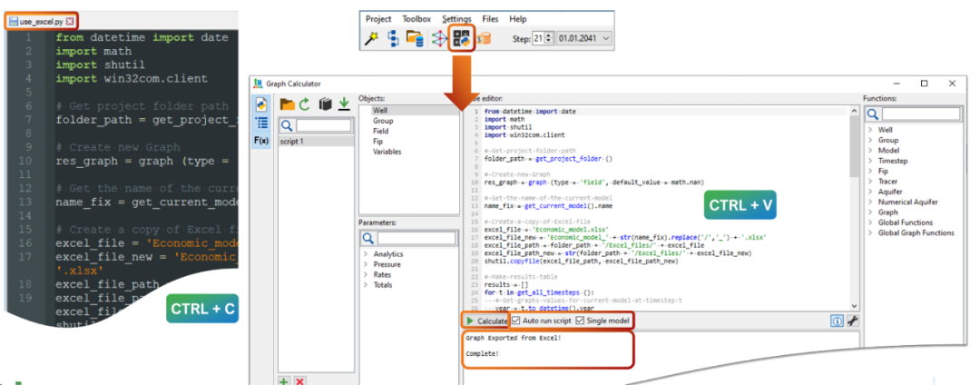Expand the Analytics parameter group
The height and width of the screenshot is (385, 980).
pyautogui.click(x=365, y=254)
